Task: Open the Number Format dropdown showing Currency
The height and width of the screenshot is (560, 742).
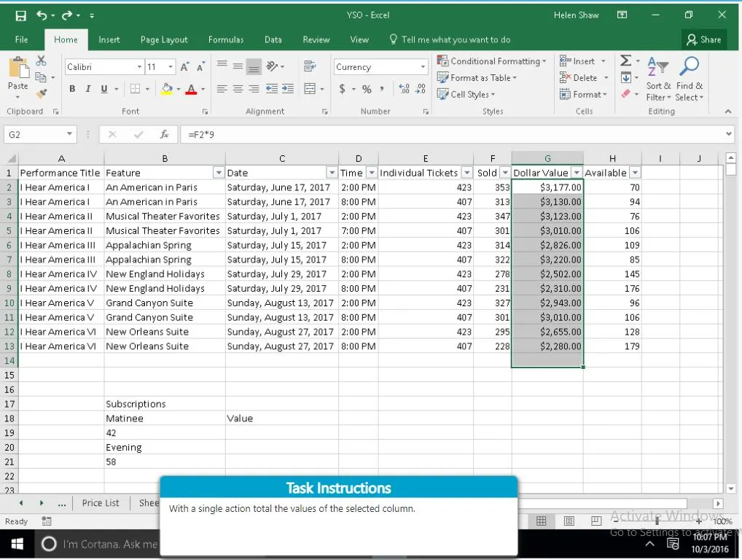Action: [380, 66]
